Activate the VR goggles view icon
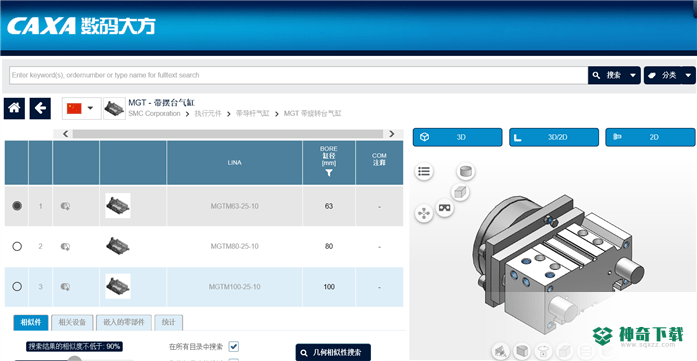 click(x=445, y=207)
